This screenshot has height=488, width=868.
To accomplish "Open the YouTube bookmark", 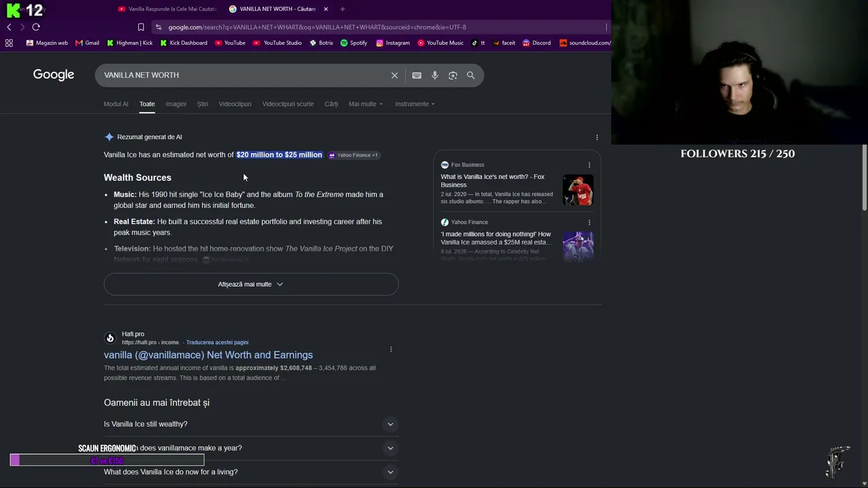I will pyautogui.click(x=230, y=43).
